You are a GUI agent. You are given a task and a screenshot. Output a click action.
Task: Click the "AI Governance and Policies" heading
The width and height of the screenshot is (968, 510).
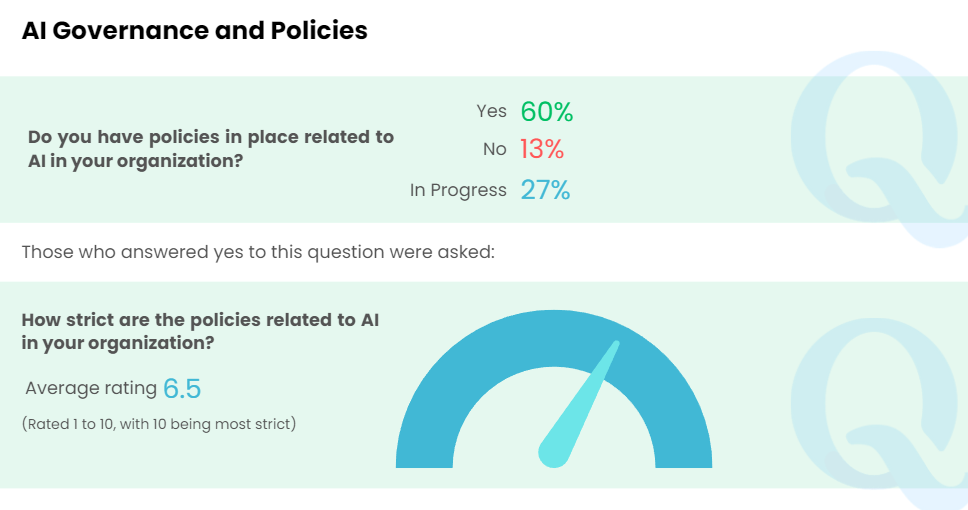coord(195,31)
